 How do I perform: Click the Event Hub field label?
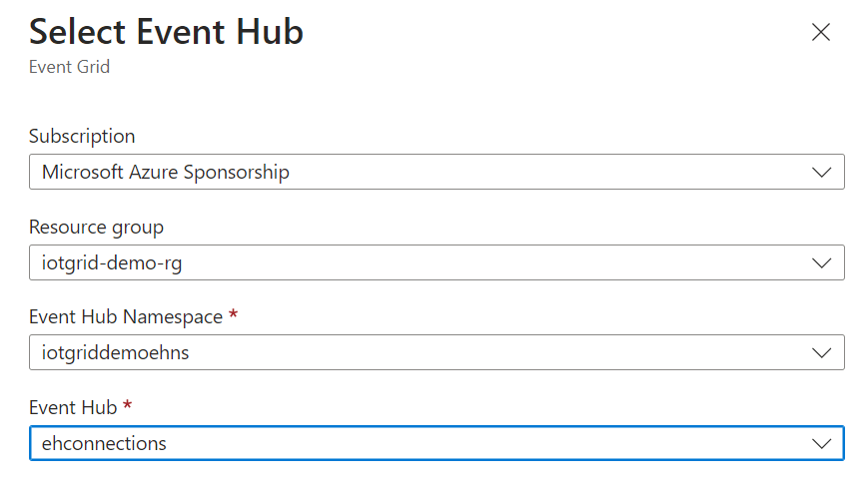coord(71,407)
